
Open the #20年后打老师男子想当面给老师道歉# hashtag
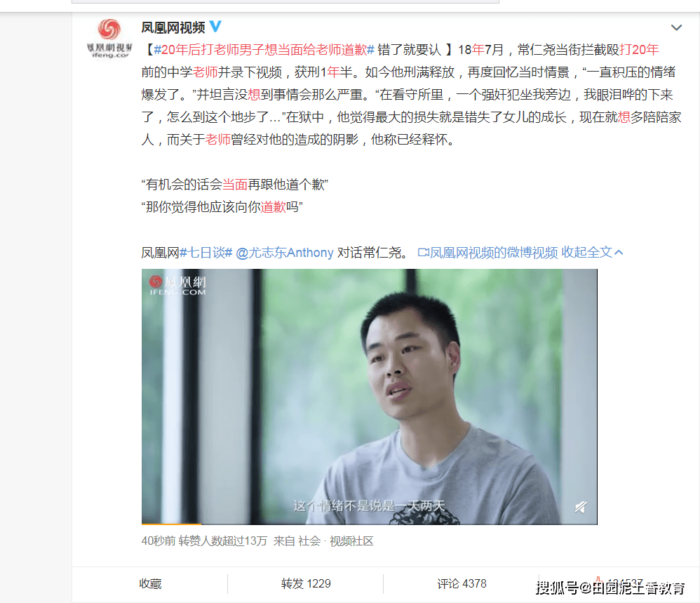point(264,50)
